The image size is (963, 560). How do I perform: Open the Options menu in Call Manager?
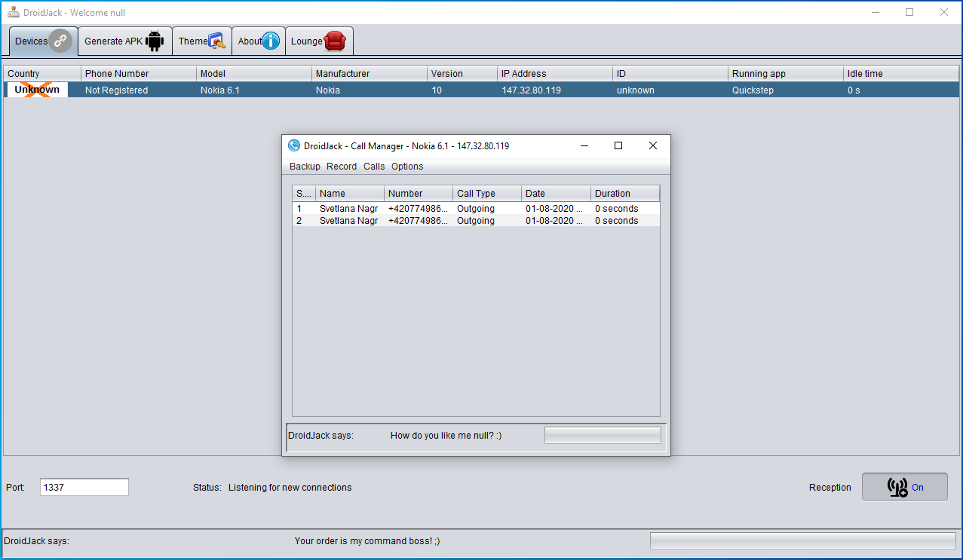point(407,167)
